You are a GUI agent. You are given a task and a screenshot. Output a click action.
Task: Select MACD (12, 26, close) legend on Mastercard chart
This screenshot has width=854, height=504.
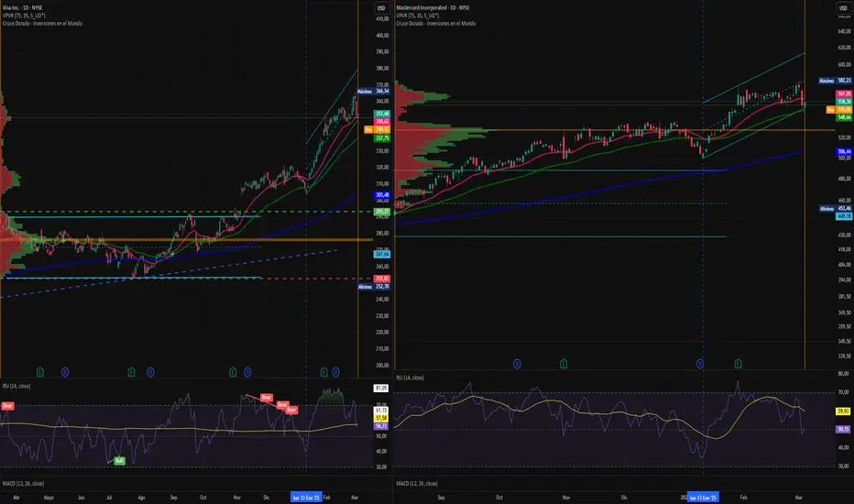[417, 483]
